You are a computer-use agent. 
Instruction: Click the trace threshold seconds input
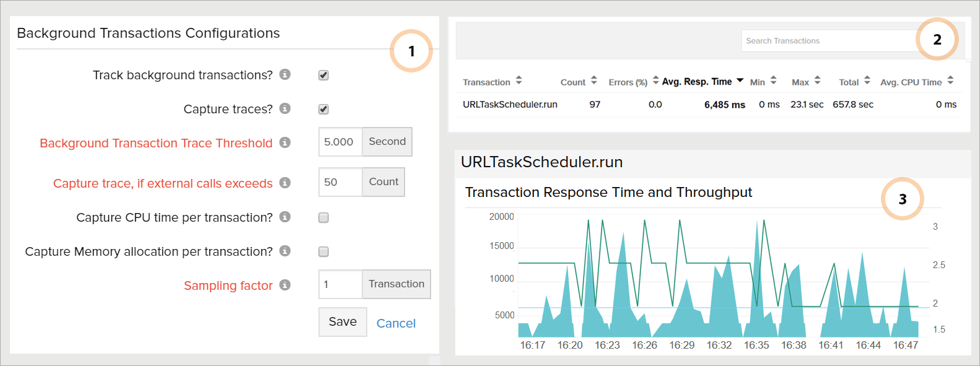(x=340, y=142)
